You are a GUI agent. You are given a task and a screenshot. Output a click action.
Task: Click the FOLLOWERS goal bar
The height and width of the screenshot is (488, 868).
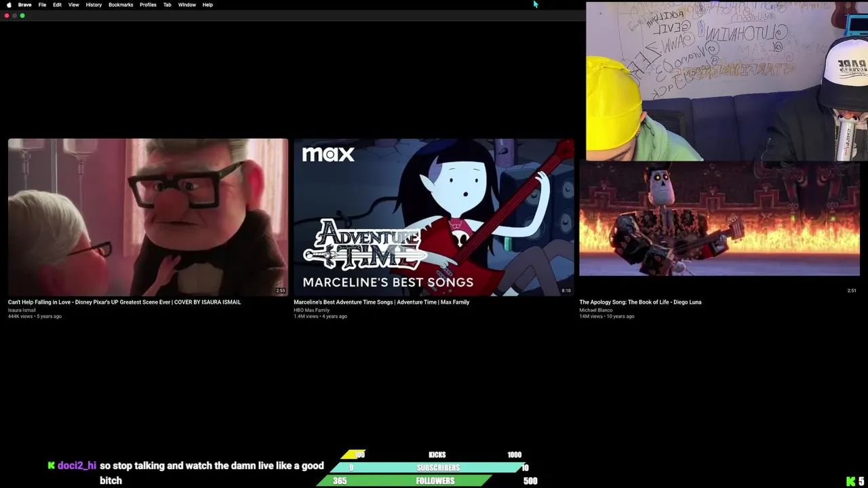coord(427,481)
